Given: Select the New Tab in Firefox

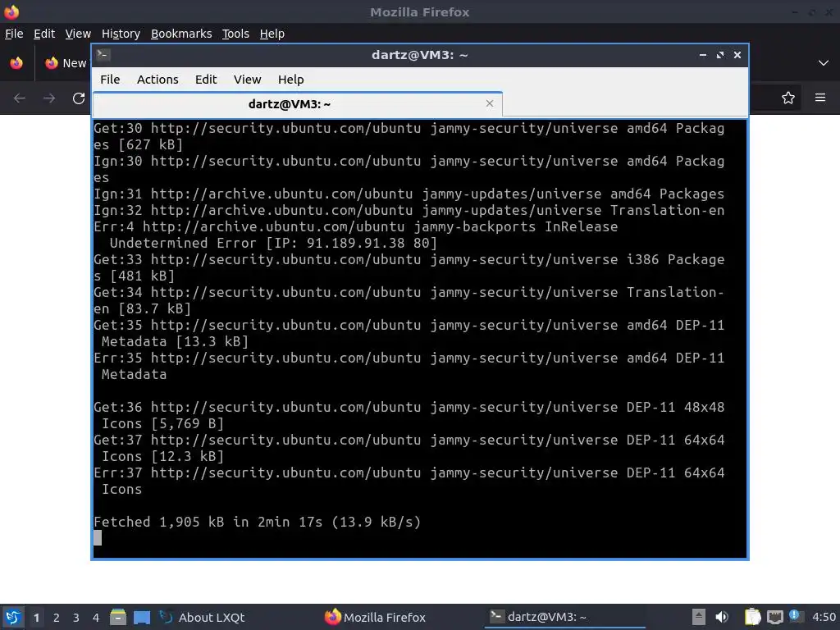Looking at the screenshot, I should 66,63.
